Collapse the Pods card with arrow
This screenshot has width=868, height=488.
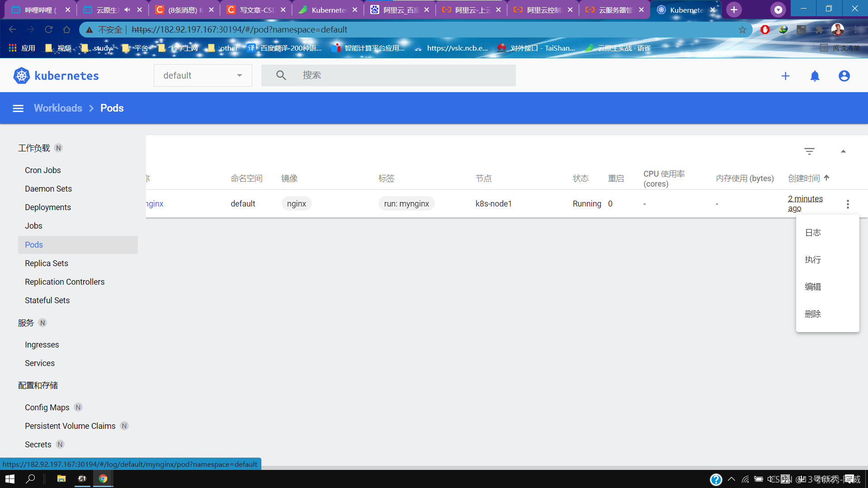click(x=843, y=151)
